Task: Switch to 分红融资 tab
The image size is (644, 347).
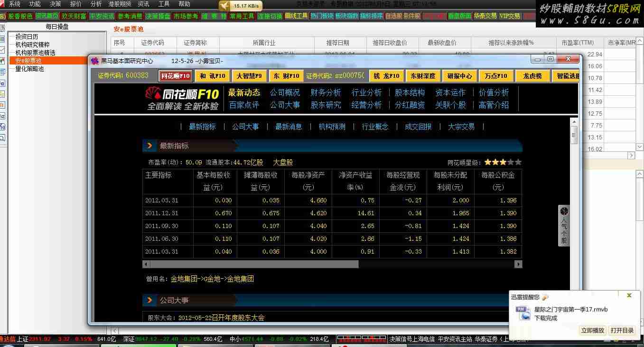Action: pyautogui.click(x=410, y=105)
